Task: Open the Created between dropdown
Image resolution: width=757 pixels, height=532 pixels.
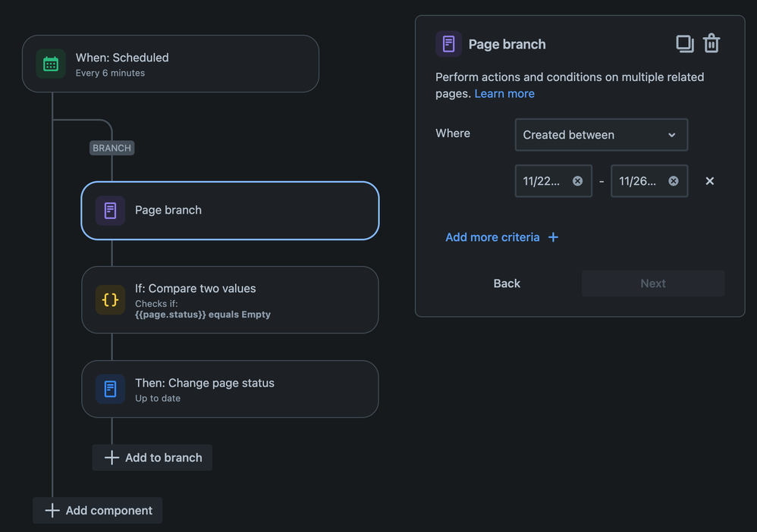Action: (x=601, y=135)
